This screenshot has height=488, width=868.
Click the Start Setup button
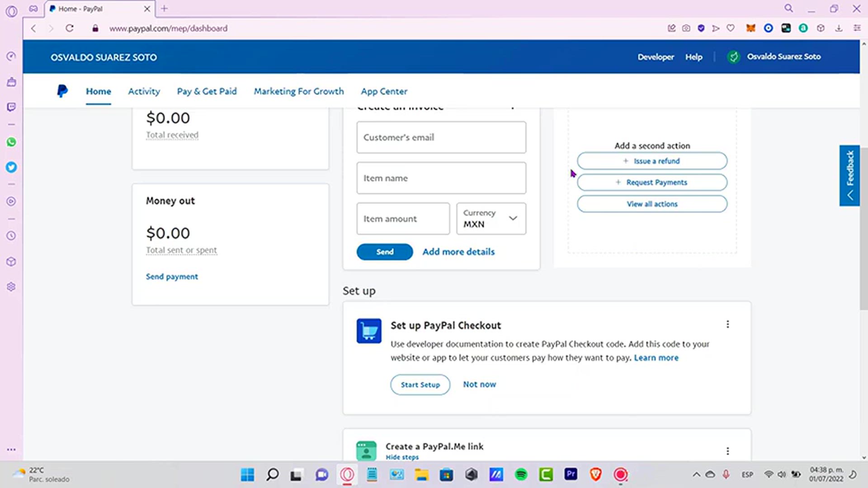(420, 385)
